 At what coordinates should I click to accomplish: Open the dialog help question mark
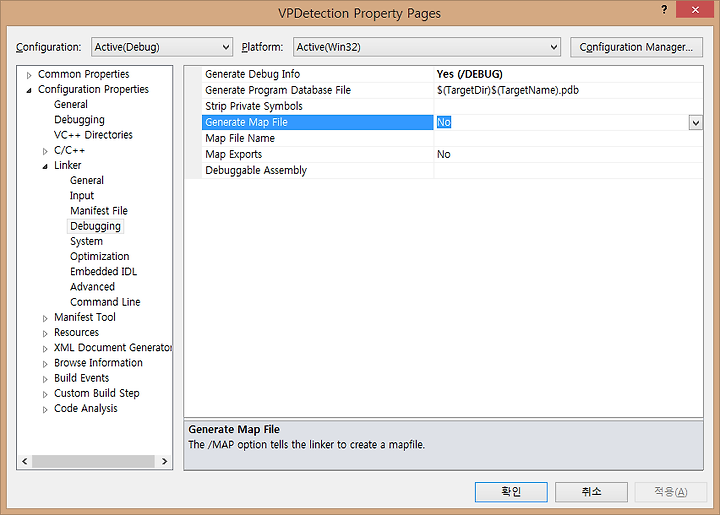point(664,9)
